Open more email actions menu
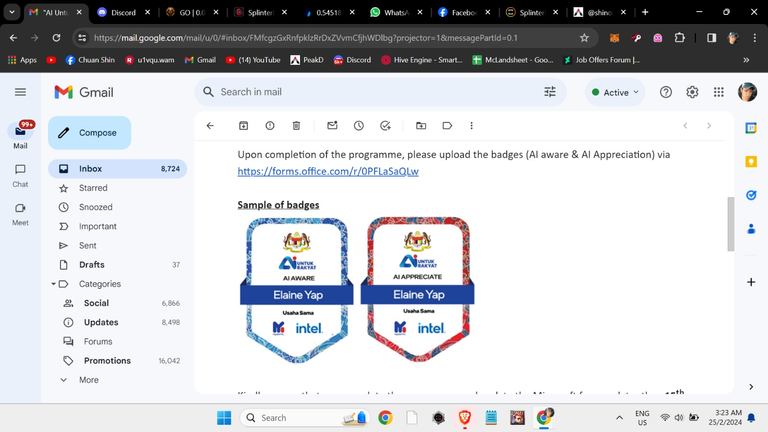This screenshot has height=432, width=768. [472, 126]
